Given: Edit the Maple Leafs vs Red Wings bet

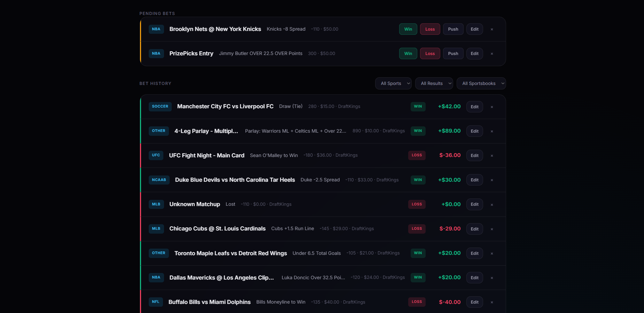Looking at the screenshot, I should 475,253.
